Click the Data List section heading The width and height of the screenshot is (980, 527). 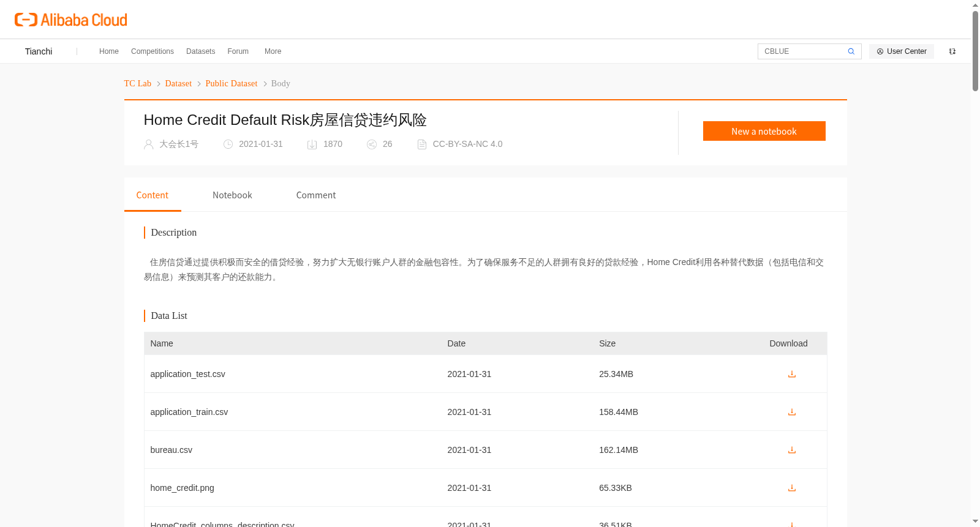point(169,316)
